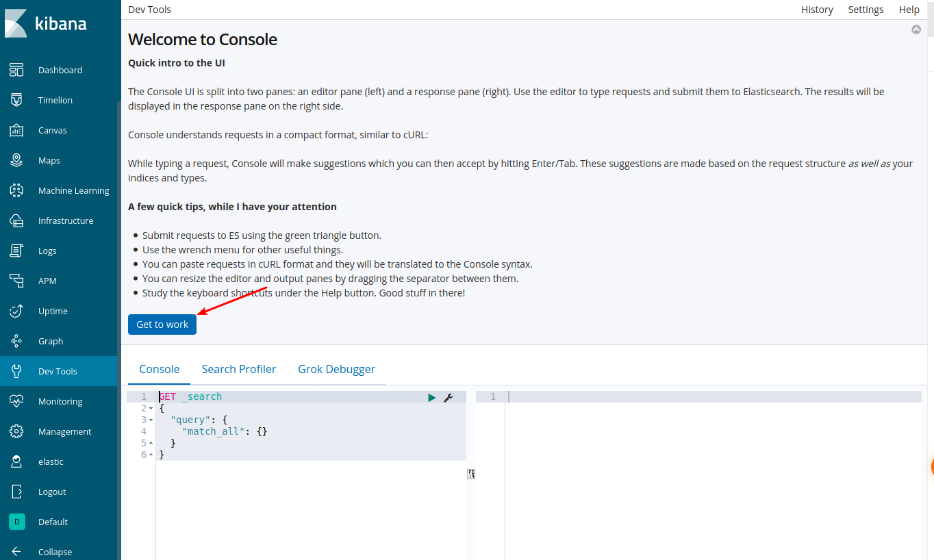The height and width of the screenshot is (560, 934).
Task: Fold line 2 opening brace in editor
Action: click(151, 409)
